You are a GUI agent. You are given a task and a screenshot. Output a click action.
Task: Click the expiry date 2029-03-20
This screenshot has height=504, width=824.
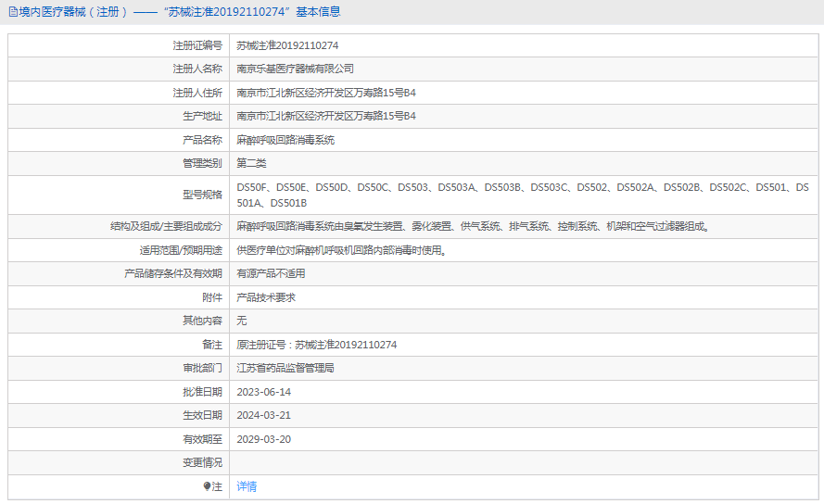click(x=263, y=439)
